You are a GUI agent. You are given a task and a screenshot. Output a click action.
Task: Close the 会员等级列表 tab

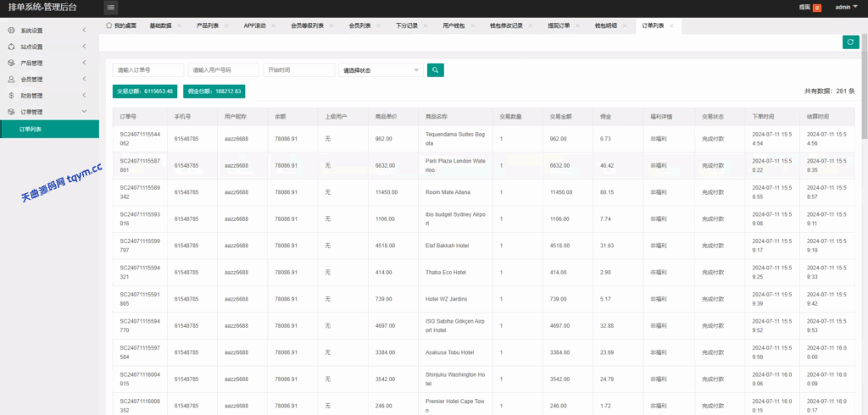click(x=331, y=26)
